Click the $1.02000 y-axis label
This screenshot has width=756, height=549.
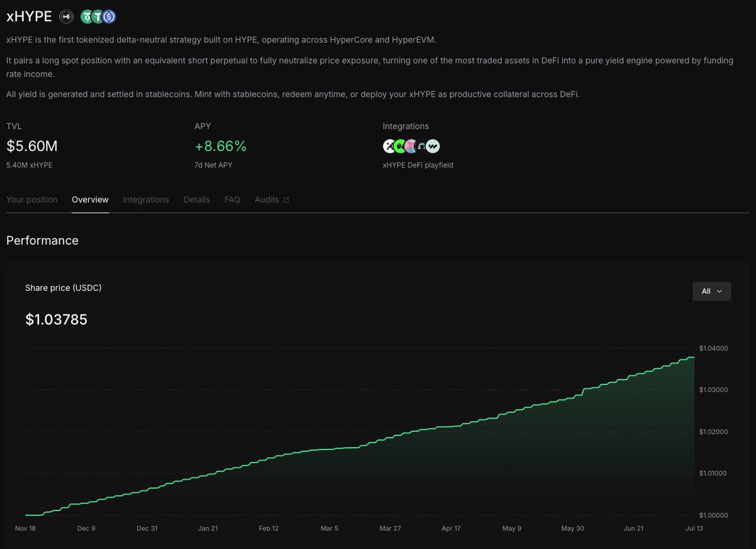[x=714, y=432]
